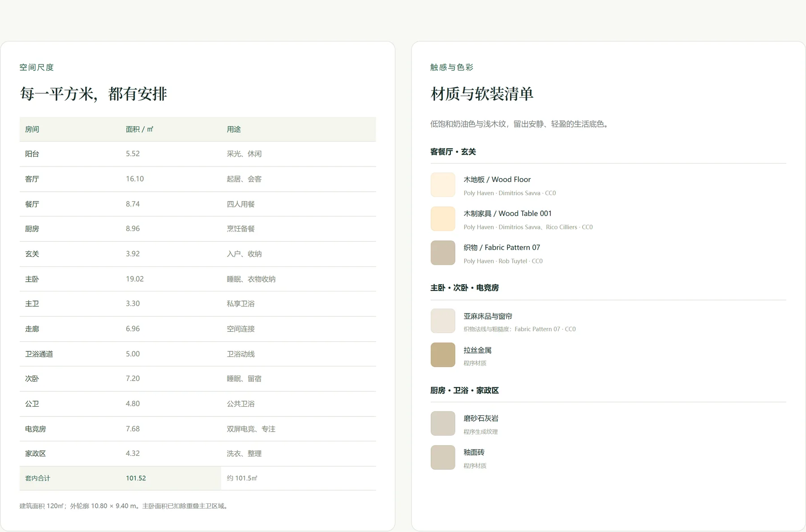Click the 双屏电竞、专注 purpose cell
Image resolution: width=806 pixels, height=532 pixels.
[x=251, y=429]
